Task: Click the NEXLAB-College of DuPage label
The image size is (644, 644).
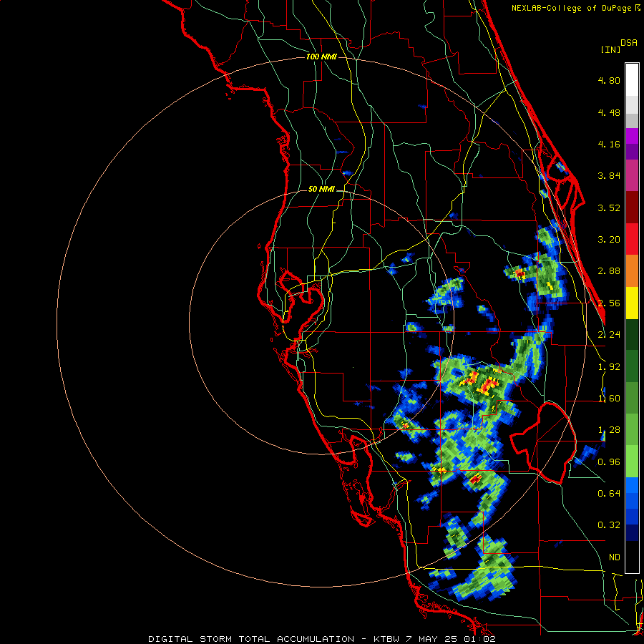Action: pyautogui.click(x=572, y=8)
